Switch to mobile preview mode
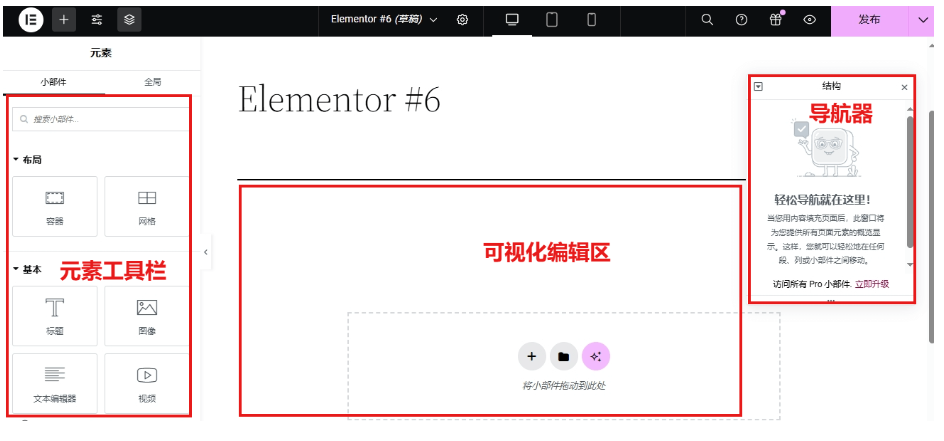 coord(591,20)
